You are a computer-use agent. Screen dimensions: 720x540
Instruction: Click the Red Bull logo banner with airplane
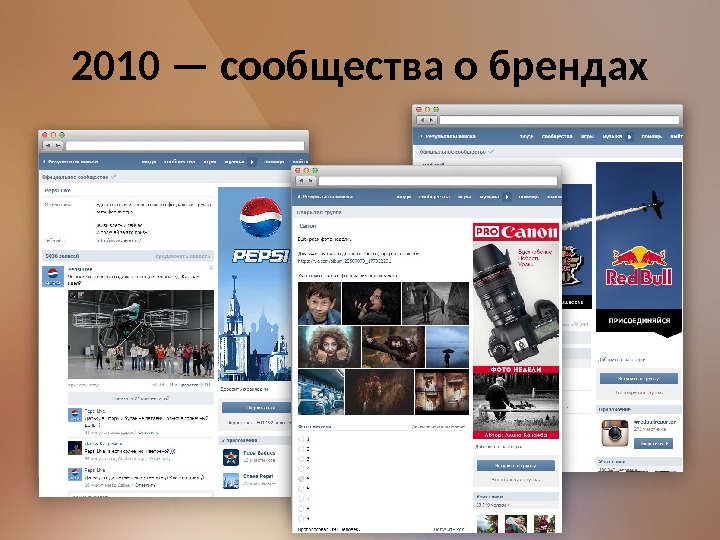[x=639, y=249]
